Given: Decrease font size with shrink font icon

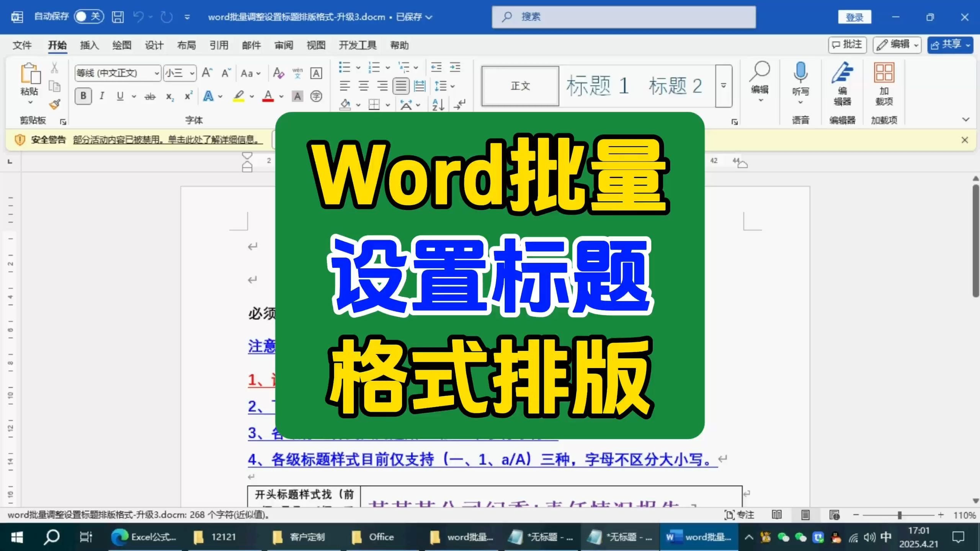Looking at the screenshot, I should [226, 73].
